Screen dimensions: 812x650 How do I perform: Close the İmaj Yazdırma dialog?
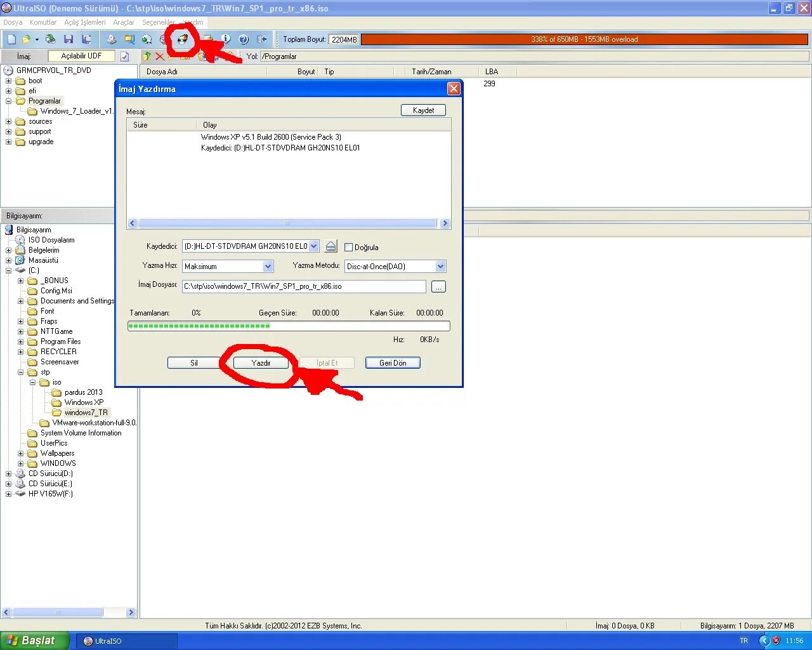click(x=454, y=89)
